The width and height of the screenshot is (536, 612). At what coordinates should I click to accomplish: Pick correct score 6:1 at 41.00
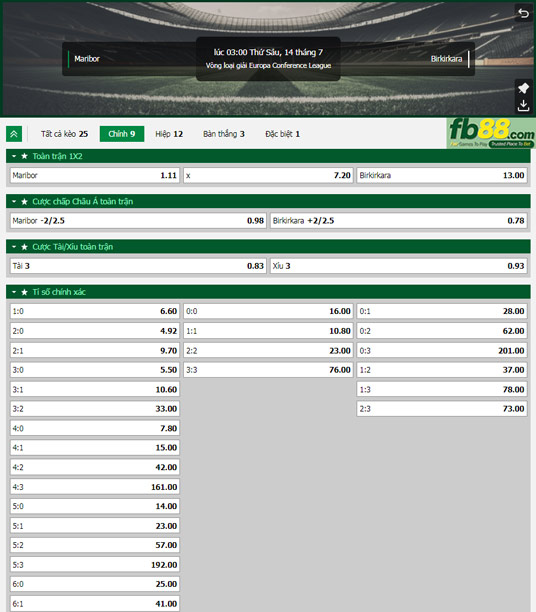click(95, 604)
